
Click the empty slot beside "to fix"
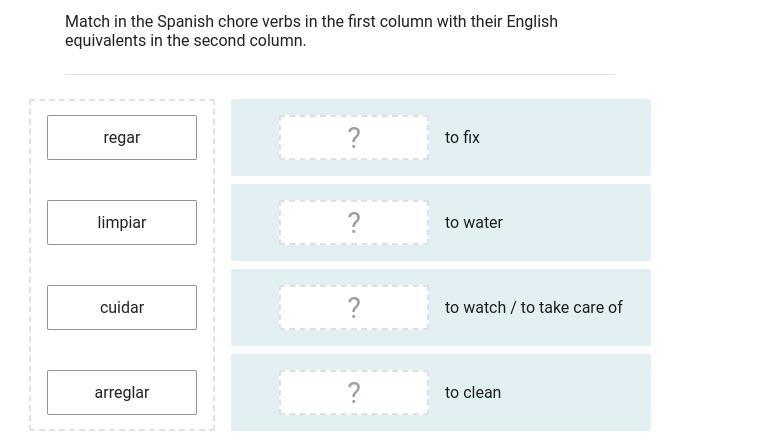click(354, 137)
